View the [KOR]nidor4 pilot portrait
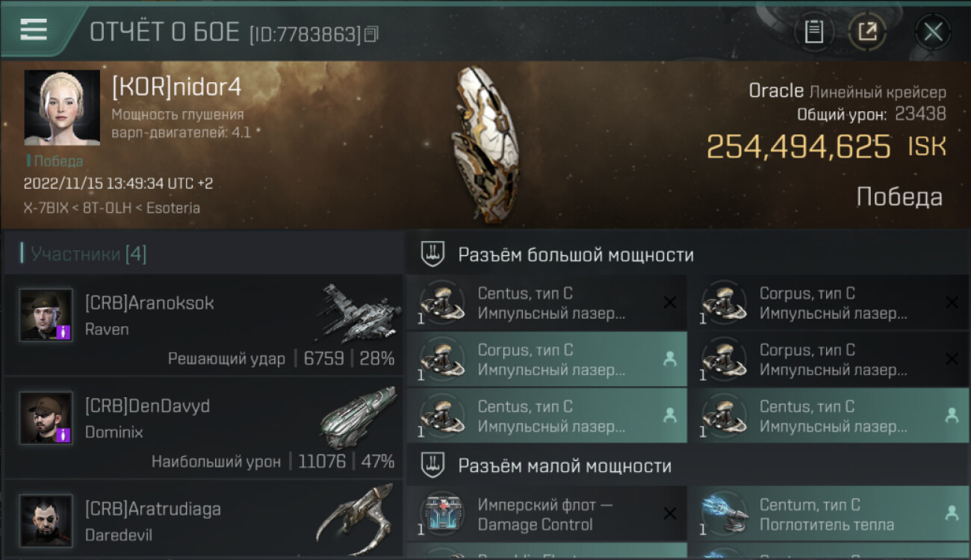971x560 pixels. (62, 108)
